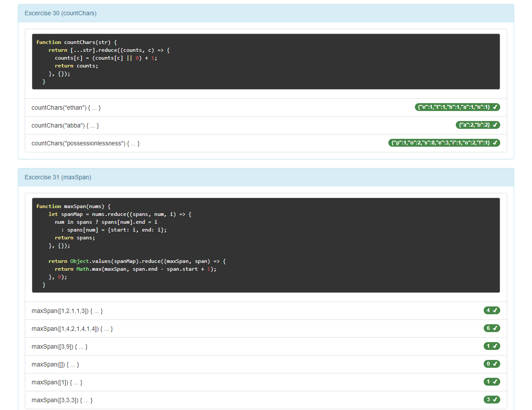
Task: Click the result badge 3 for maxSpan([3,3,3])
Action: [x=492, y=400]
